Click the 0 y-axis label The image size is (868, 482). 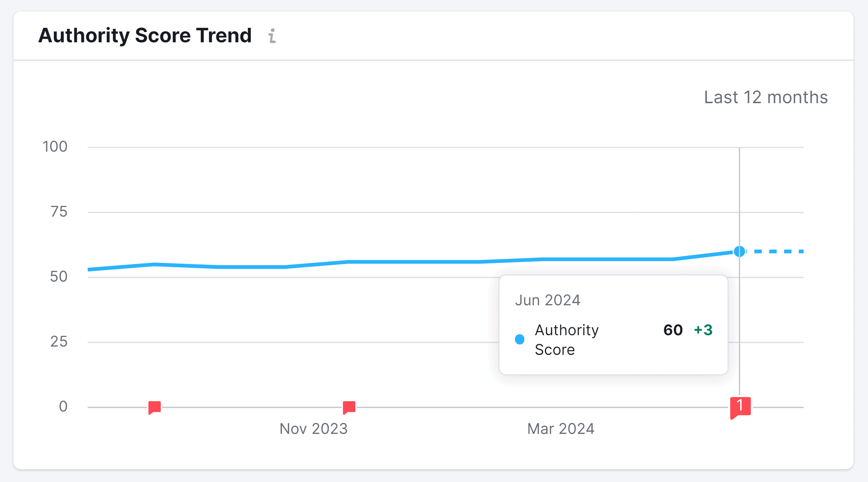[x=63, y=406]
